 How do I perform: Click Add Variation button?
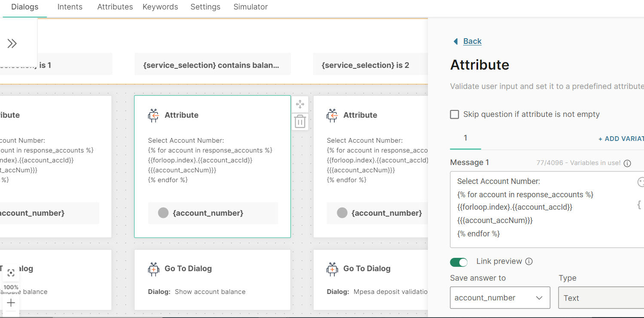pos(621,139)
